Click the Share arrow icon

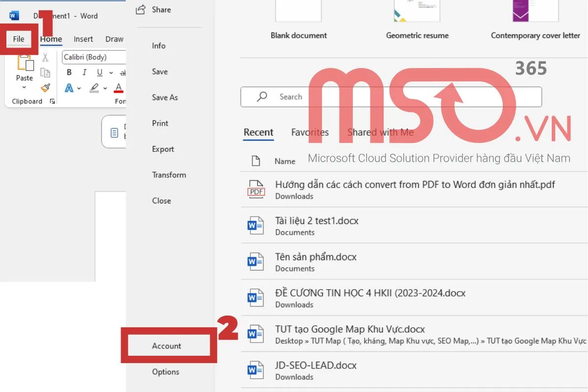(141, 9)
